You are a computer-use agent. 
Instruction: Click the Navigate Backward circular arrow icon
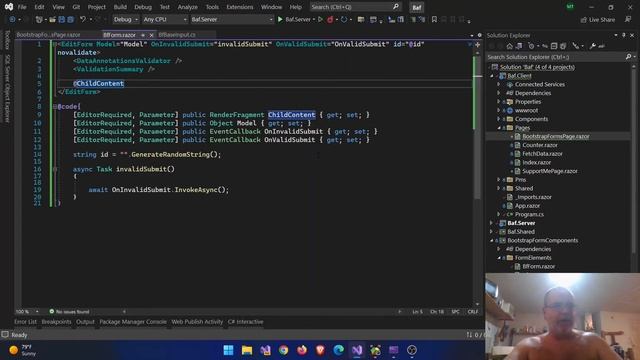click(x=12, y=19)
